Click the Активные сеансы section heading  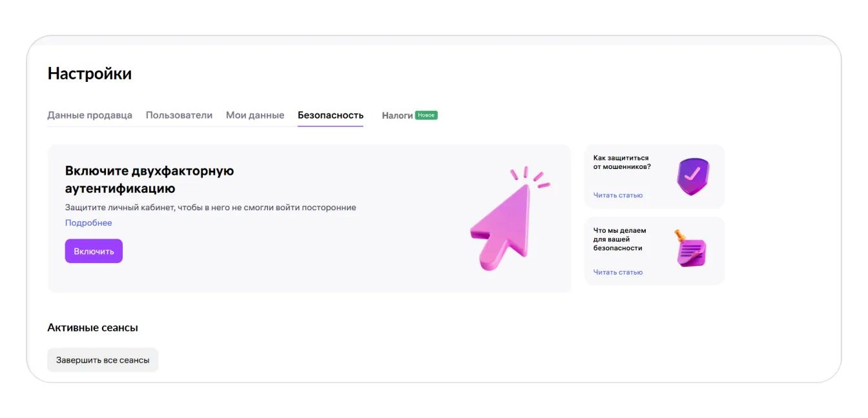coord(92,328)
